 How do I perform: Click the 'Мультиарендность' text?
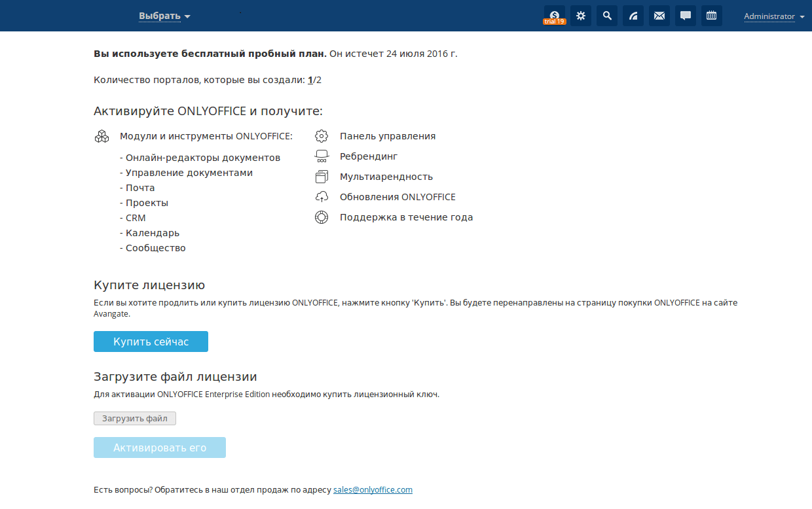click(386, 177)
